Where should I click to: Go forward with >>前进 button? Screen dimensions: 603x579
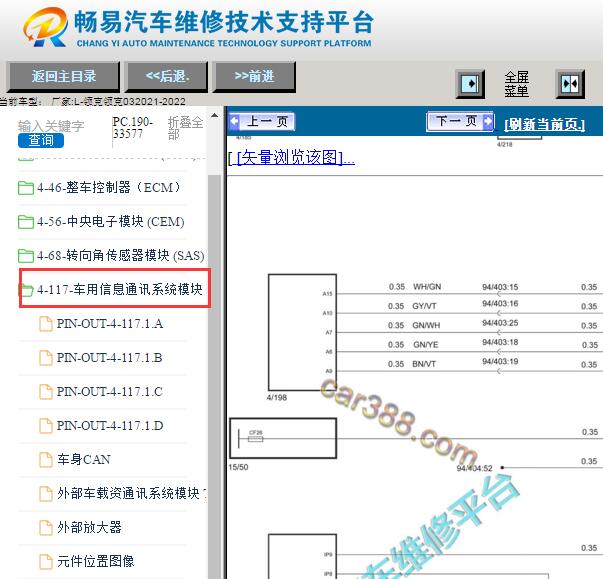pyautogui.click(x=254, y=77)
